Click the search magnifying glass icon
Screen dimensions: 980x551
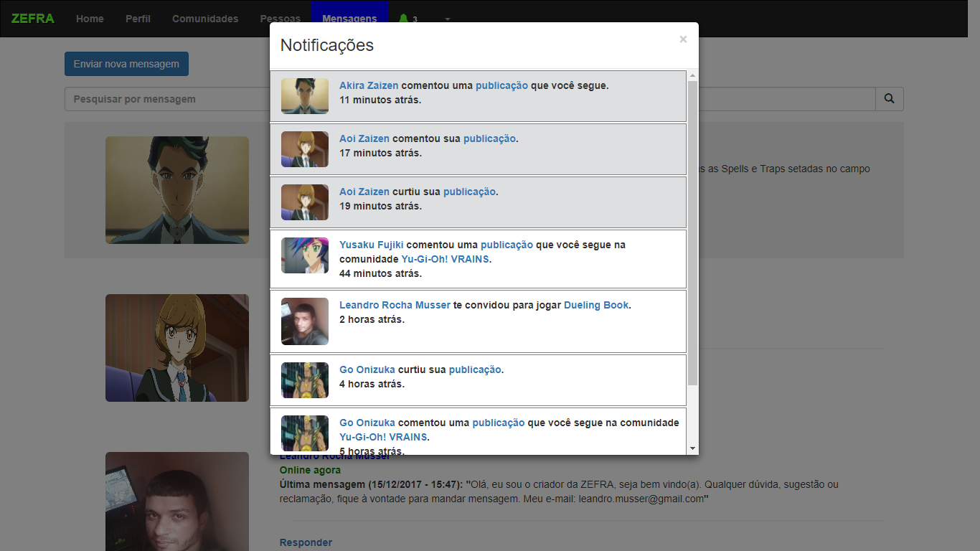(890, 99)
